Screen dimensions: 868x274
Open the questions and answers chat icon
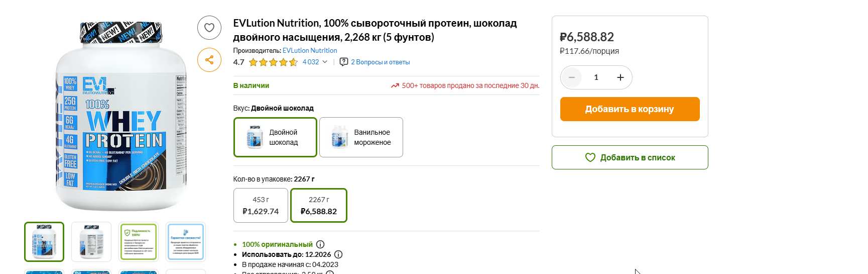[344, 62]
